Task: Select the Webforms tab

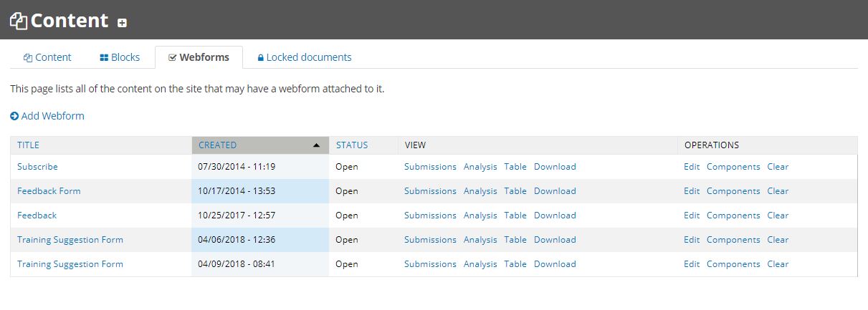Action: click(x=199, y=57)
